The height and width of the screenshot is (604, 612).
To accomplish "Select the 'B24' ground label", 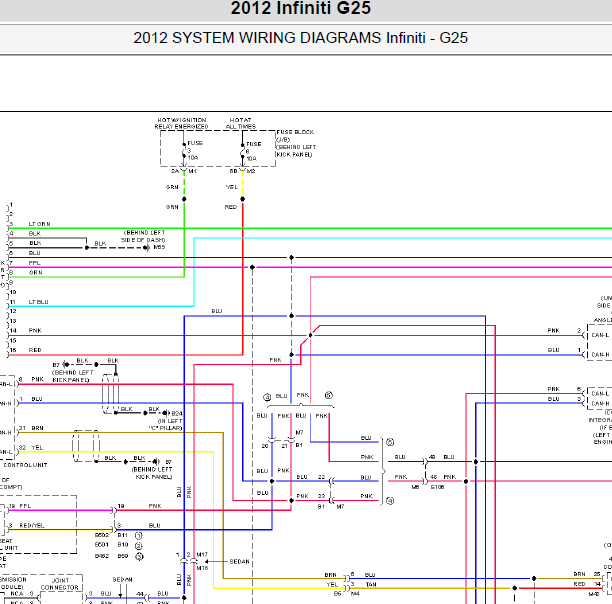I will (x=177, y=413).
